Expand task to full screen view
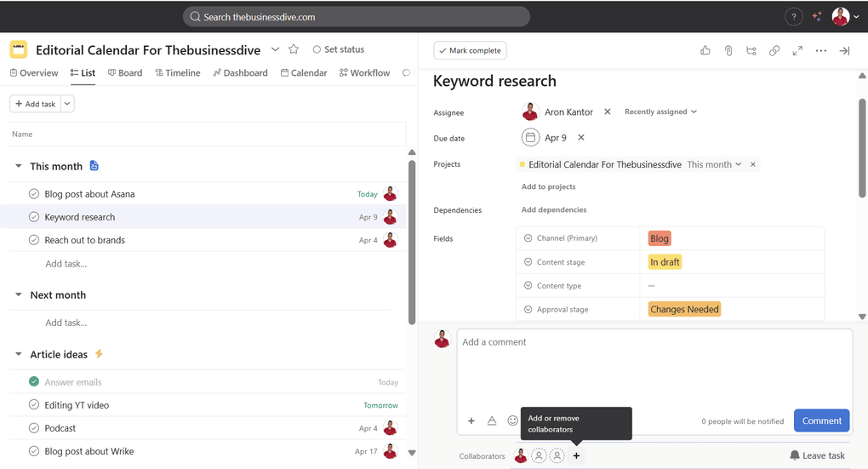868x469 pixels. (x=797, y=50)
